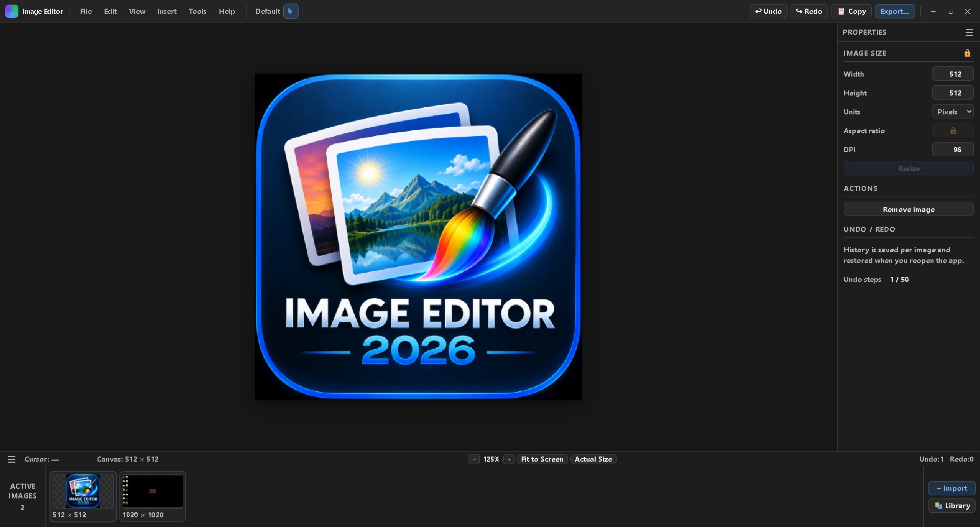Edit the Width input field

click(952, 74)
